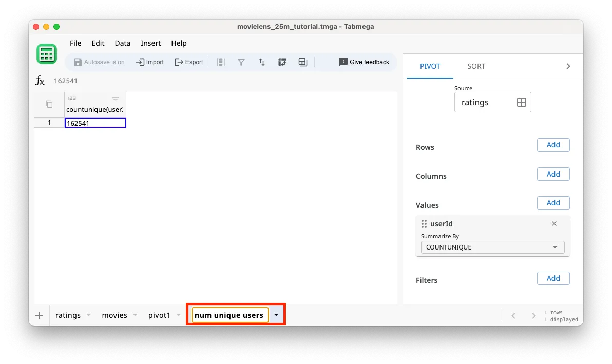Open the pivot table tool icon

pyautogui.click(x=282, y=62)
